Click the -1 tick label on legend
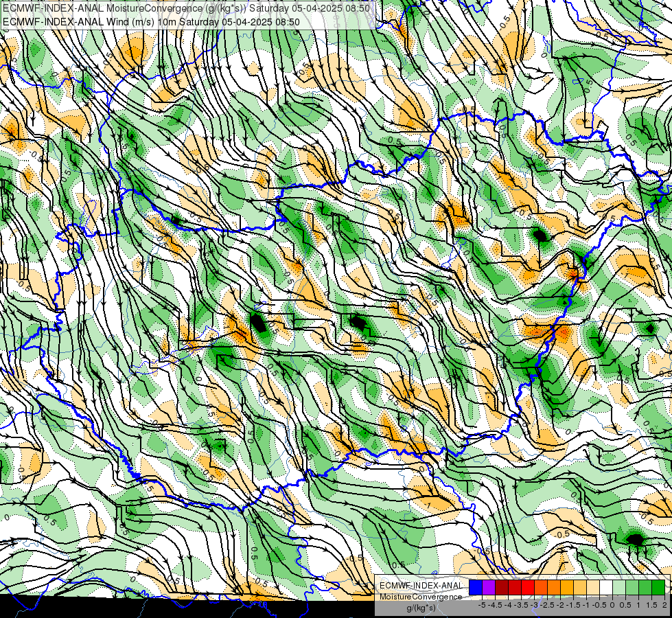 586,605
